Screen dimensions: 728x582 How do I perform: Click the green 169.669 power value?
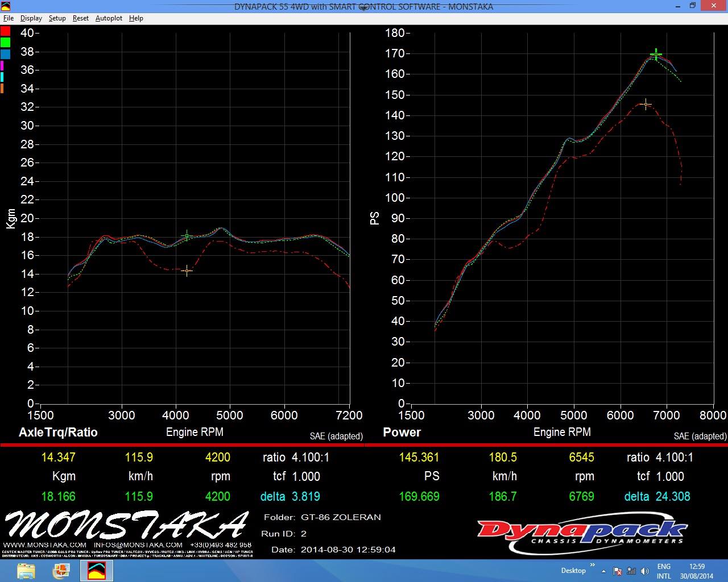[419, 496]
